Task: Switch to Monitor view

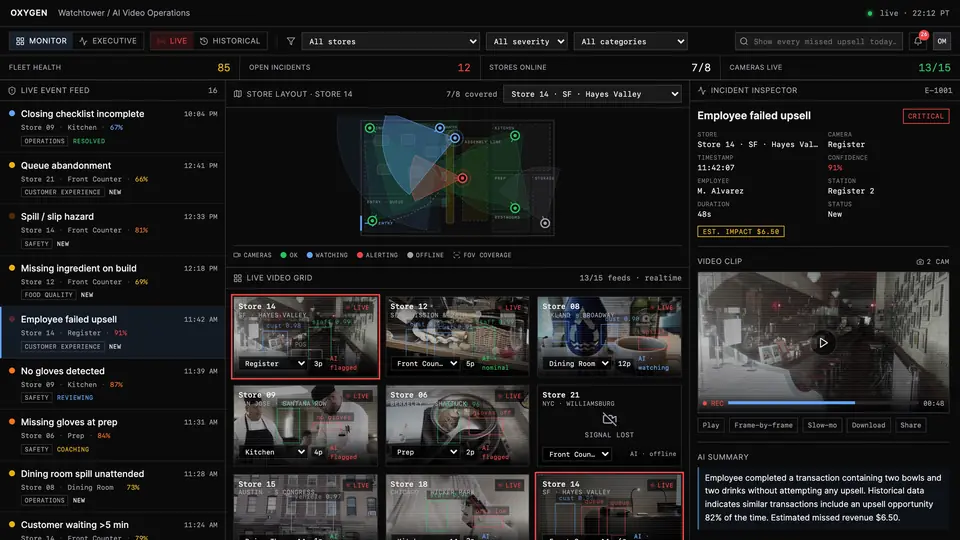Action: (x=41, y=41)
